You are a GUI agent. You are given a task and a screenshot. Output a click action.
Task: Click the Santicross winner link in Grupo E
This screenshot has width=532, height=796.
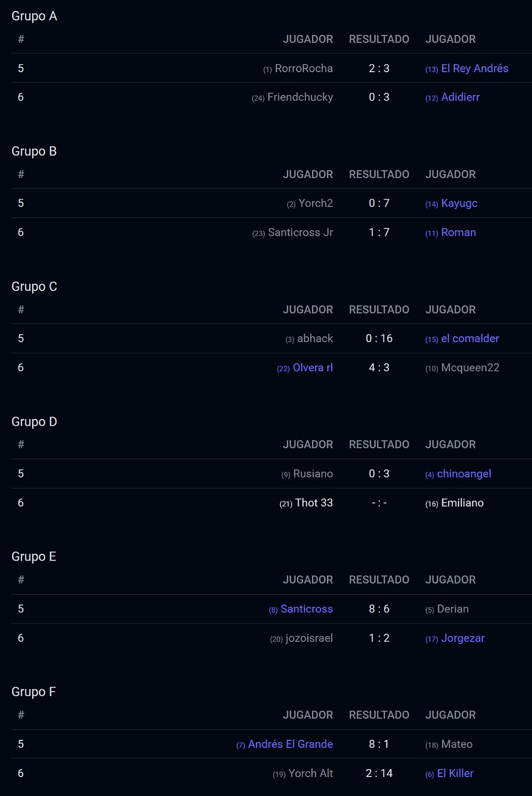(306, 609)
